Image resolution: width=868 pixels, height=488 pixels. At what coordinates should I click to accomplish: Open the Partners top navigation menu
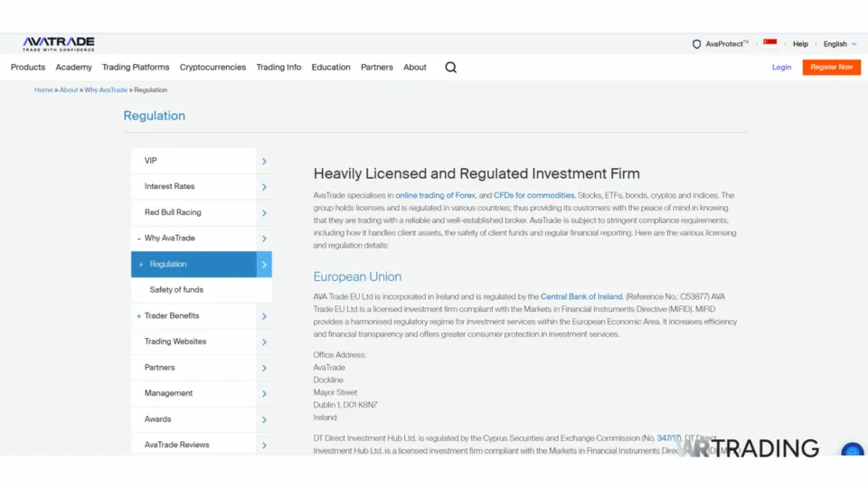point(377,68)
